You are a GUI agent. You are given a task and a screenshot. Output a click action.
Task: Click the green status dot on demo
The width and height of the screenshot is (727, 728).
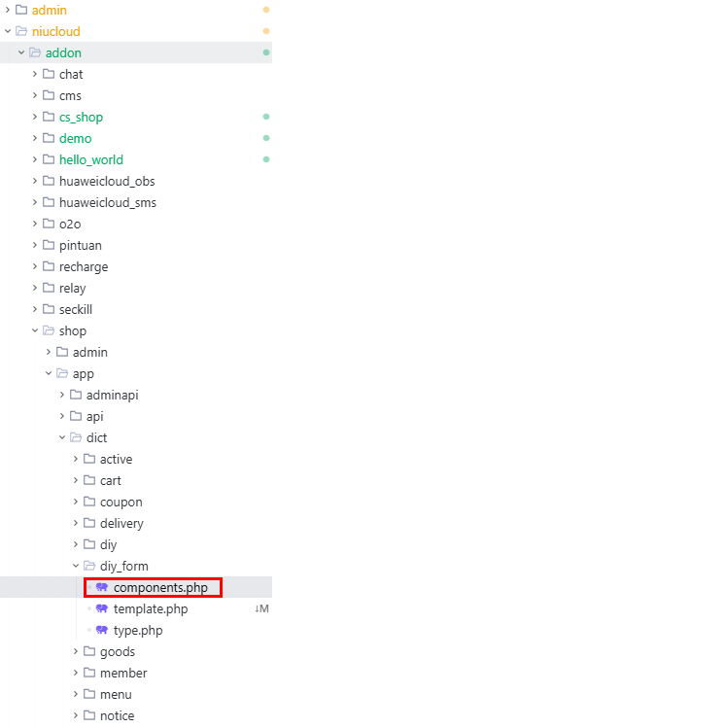[266, 138]
